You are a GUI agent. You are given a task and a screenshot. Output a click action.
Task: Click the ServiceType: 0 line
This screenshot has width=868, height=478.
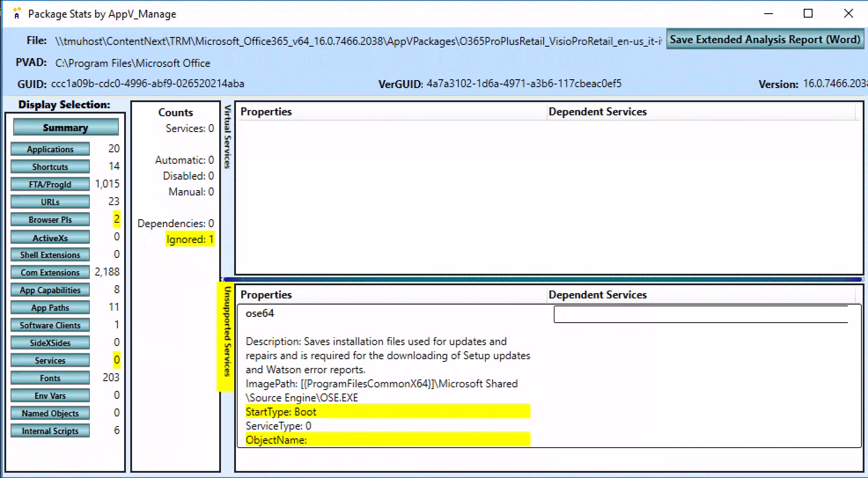278,426
